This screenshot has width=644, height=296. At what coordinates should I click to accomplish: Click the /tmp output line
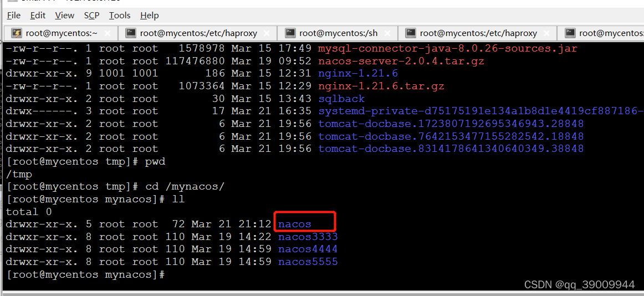click(x=19, y=174)
